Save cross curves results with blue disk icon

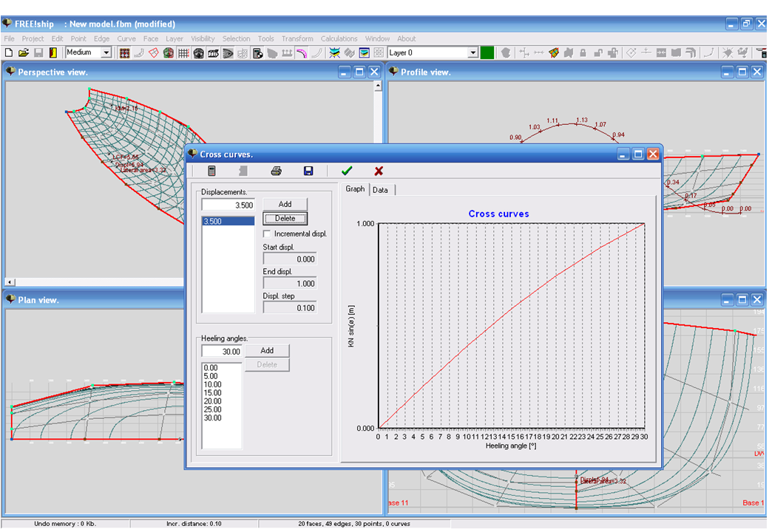pyautogui.click(x=308, y=171)
